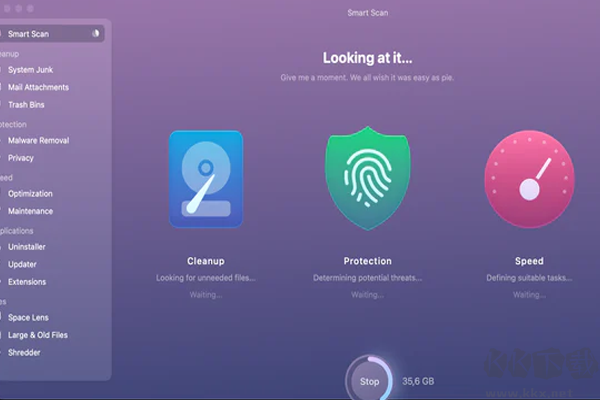
Task: Click the Smart Scan window title
Action: [x=367, y=13]
